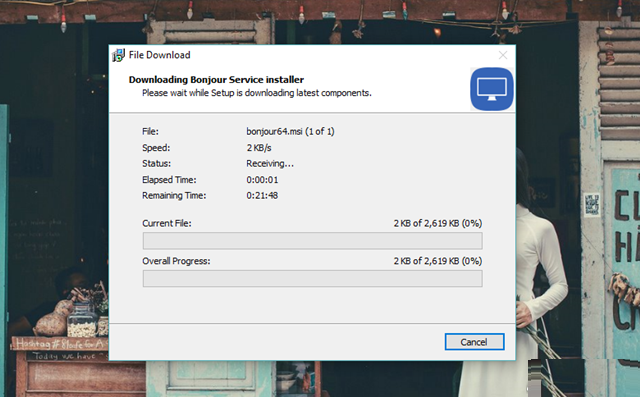Click the Status: label
Image resolution: width=640 pixels, height=397 pixels.
pos(156,164)
